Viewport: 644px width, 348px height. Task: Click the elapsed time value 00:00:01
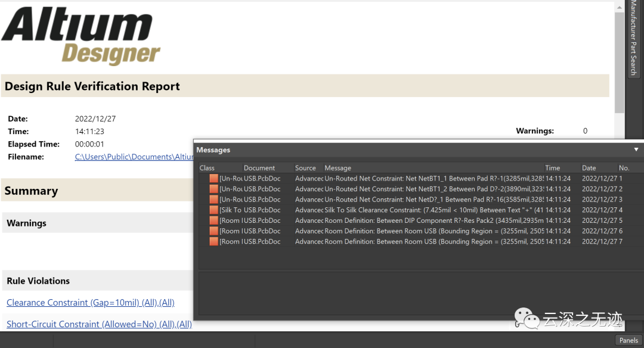click(x=89, y=144)
